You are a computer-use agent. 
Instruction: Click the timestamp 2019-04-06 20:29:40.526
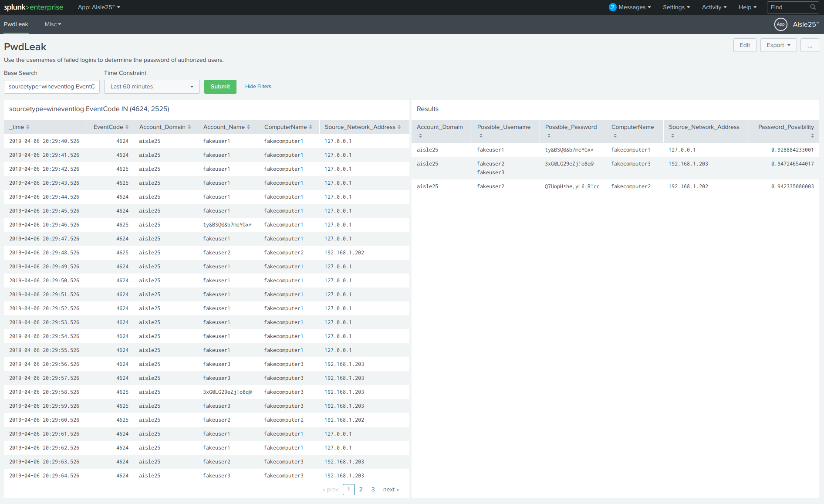coord(44,141)
